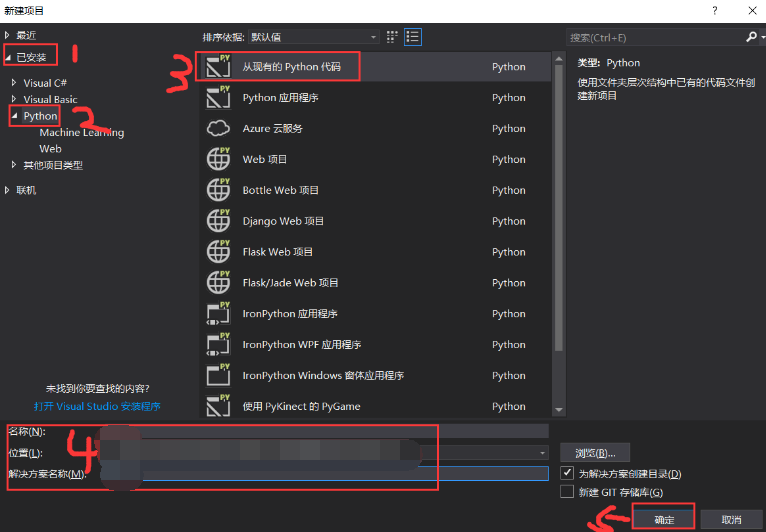766x532 pixels.
Task: Click the IronPython 应用程序 template icon
Action: [218, 314]
